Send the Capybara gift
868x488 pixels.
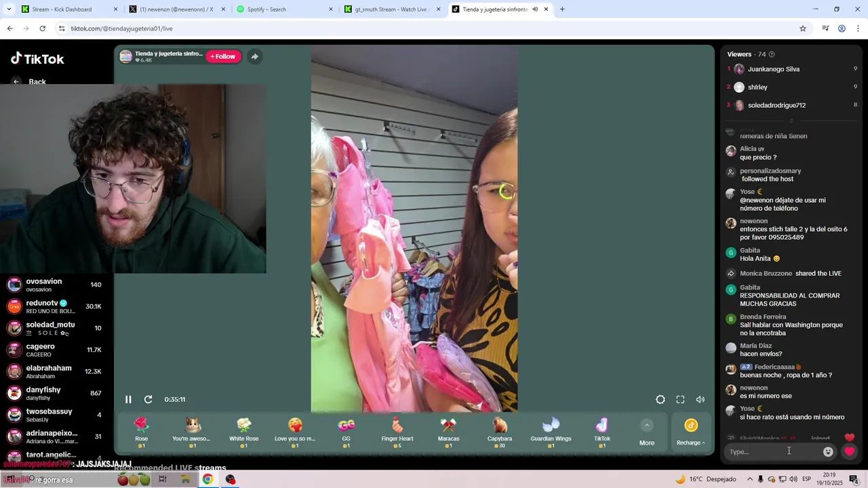pyautogui.click(x=500, y=432)
